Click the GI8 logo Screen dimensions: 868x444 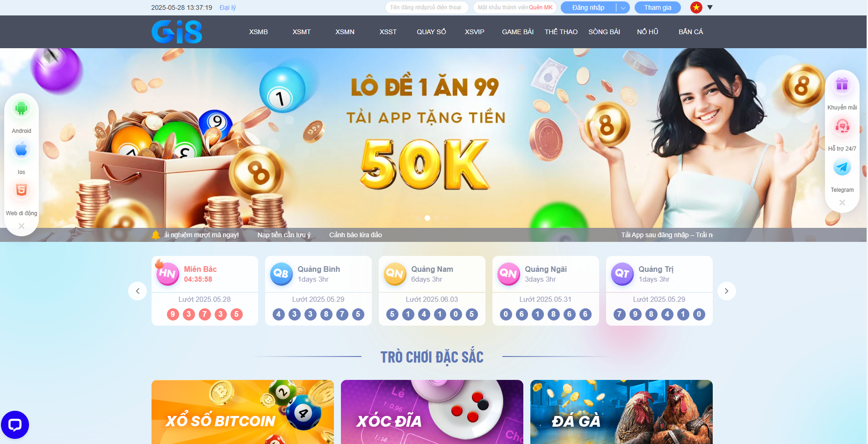click(x=177, y=32)
